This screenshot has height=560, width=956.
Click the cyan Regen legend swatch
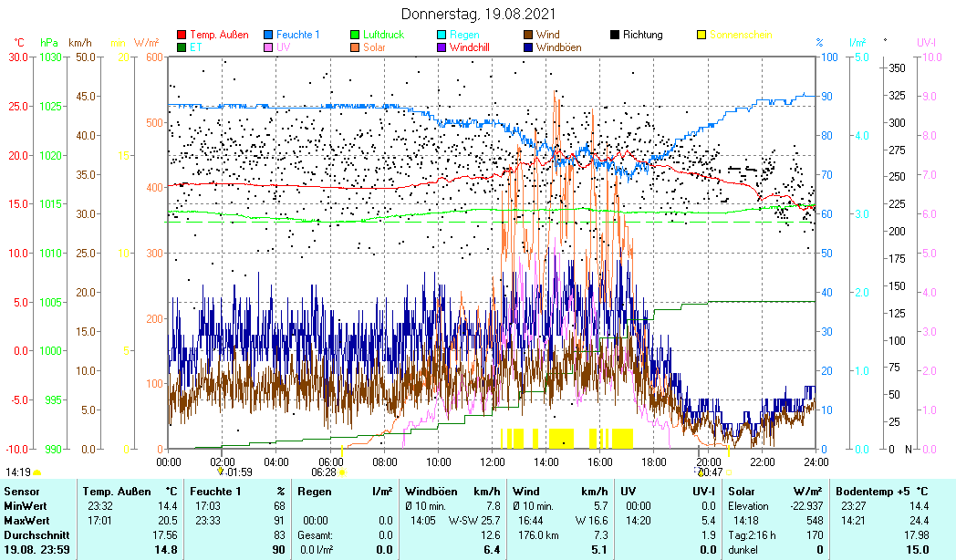click(442, 35)
